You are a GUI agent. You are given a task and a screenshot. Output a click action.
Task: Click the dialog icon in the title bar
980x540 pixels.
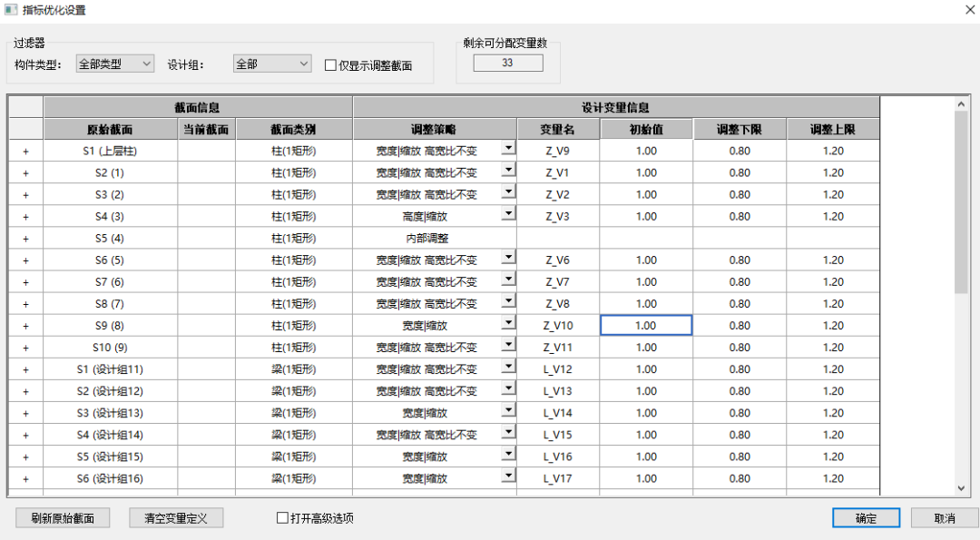(x=13, y=10)
